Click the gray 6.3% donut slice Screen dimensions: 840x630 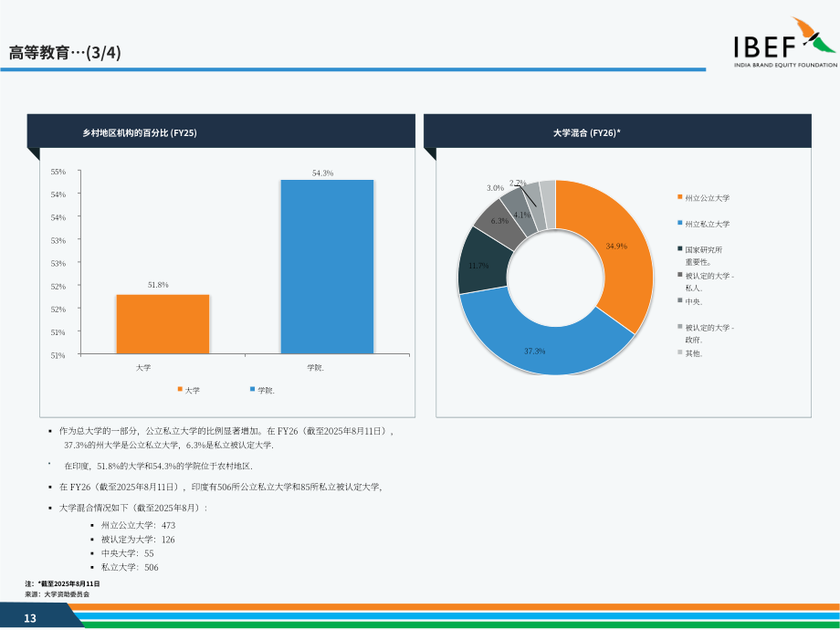tap(500, 222)
